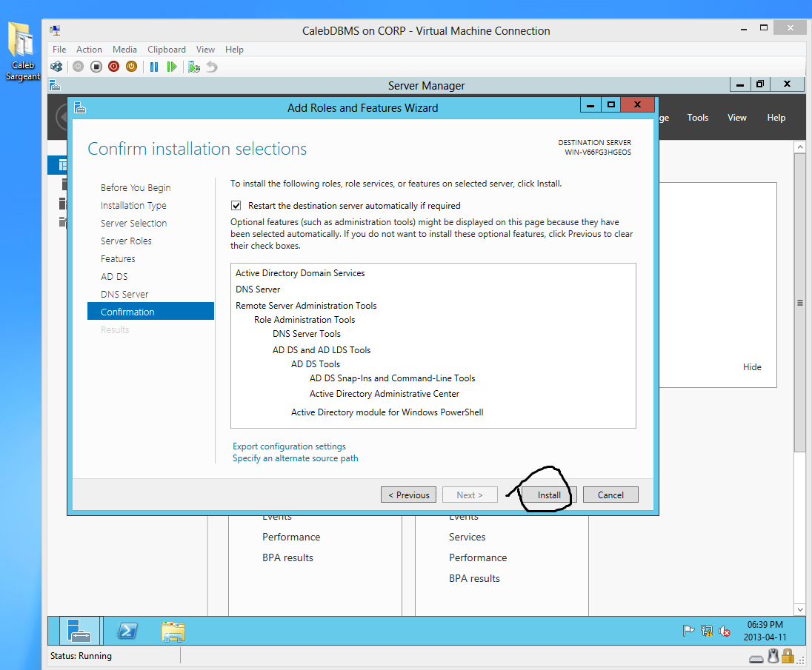Image resolution: width=812 pixels, height=670 pixels.
Task: Click the network warning tray icon
Action: coord(706,631)
